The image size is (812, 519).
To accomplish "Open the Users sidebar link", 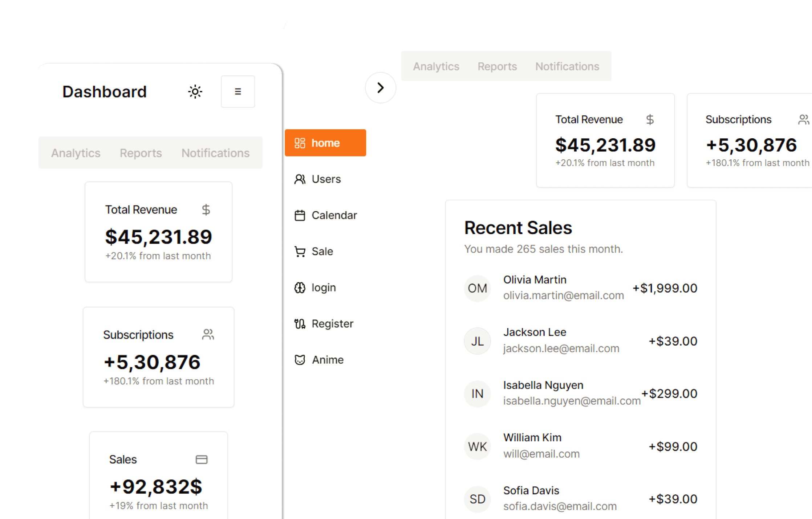I will tap(326, 179).
